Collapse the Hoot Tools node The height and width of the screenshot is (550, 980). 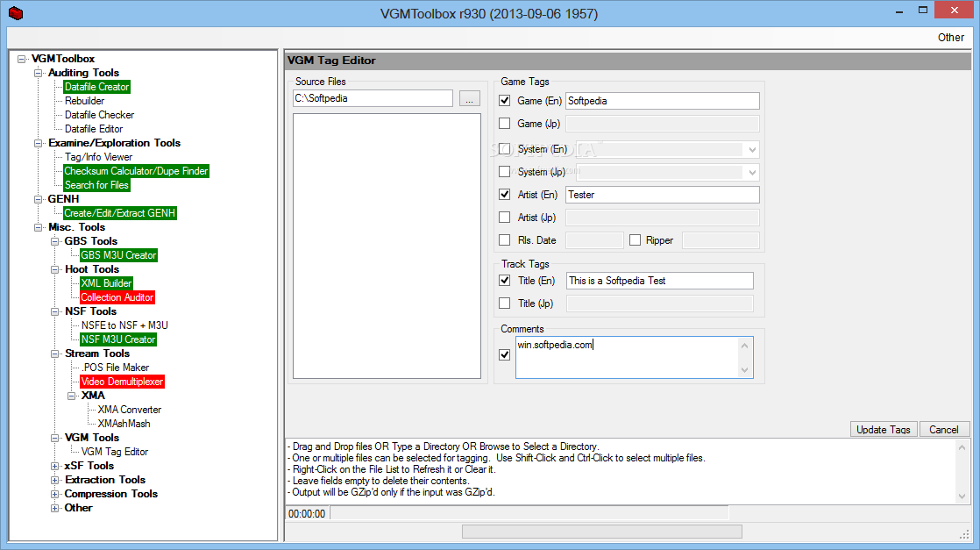tap(55, 269)
